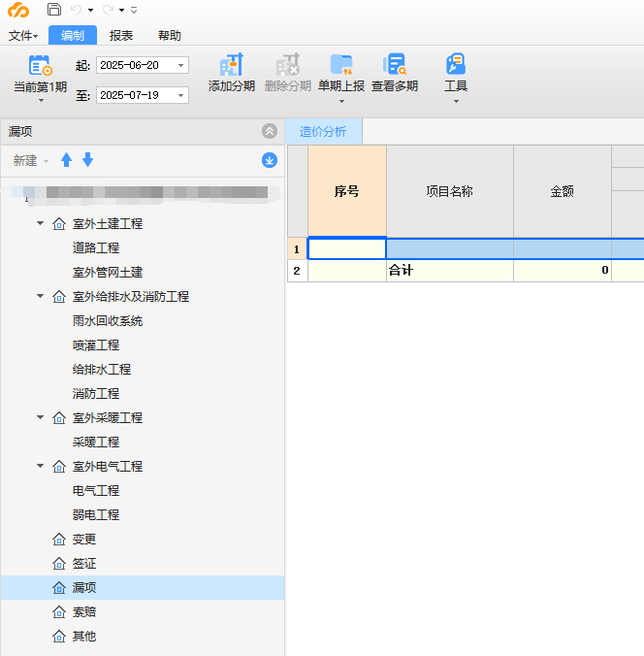Select 喷灌工程 in the tree
The width and height of the screenshot is (644, 656).
click(96, 345)
